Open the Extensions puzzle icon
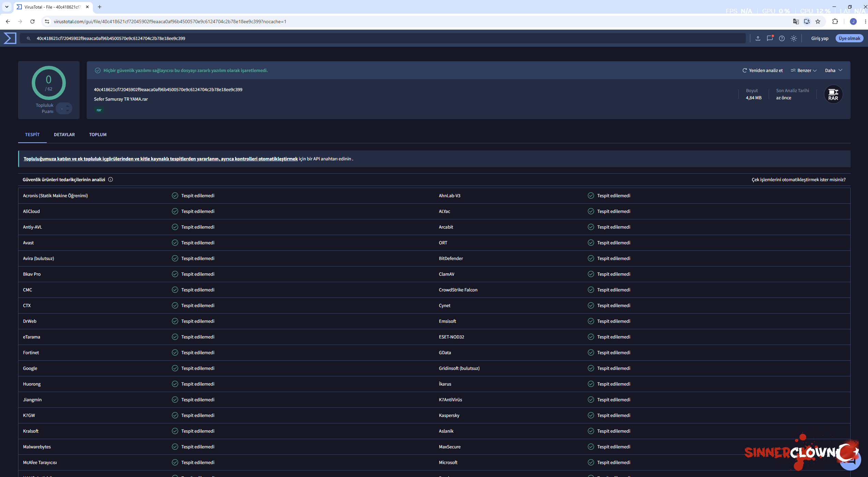Screen dimensions: 868x477 835,21
